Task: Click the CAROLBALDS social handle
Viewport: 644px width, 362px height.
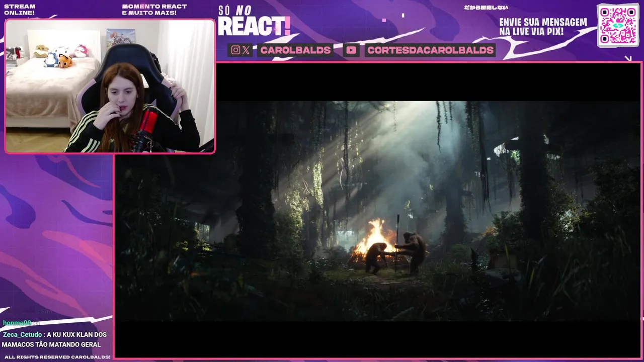Action: point(295,50)
